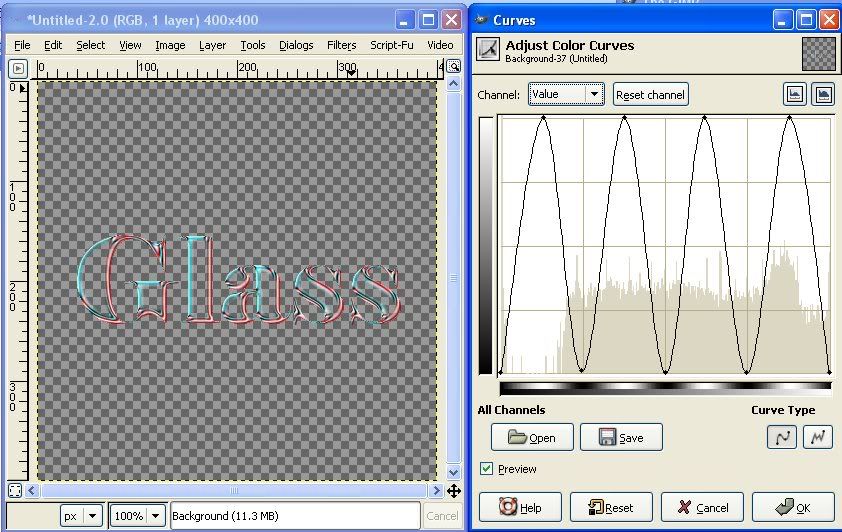Click the Background (11.3 MB) status field

pos(295,516)
